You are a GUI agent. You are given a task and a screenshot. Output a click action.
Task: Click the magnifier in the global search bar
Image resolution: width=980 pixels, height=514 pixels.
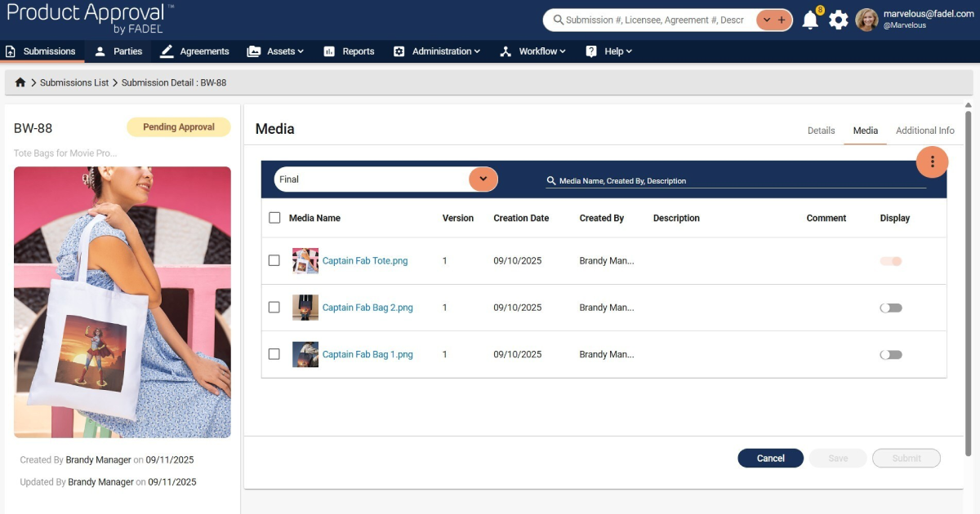pos(558,20)
